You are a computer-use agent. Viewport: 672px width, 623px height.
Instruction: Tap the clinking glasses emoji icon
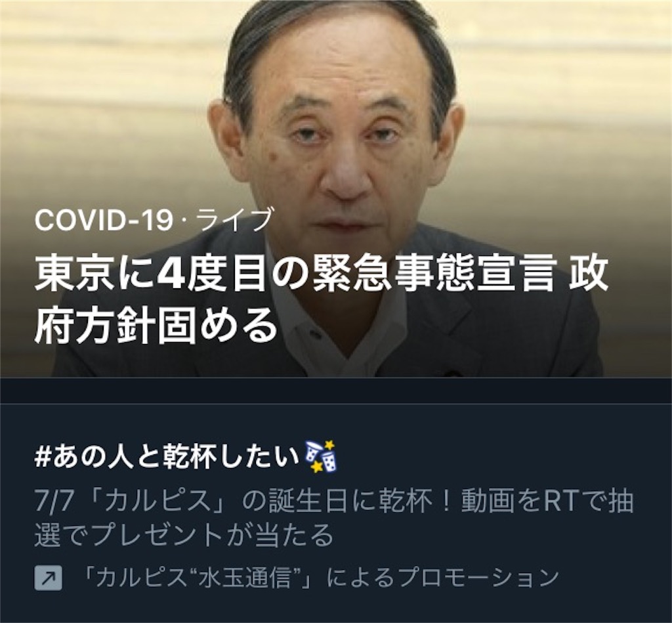point(320,457)
